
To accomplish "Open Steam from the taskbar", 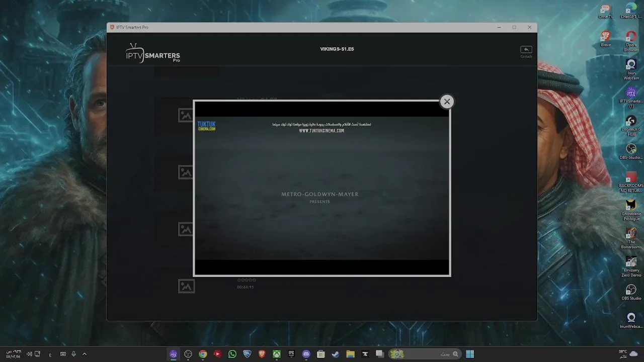I will pyautogui.click(x=336, y=354).
